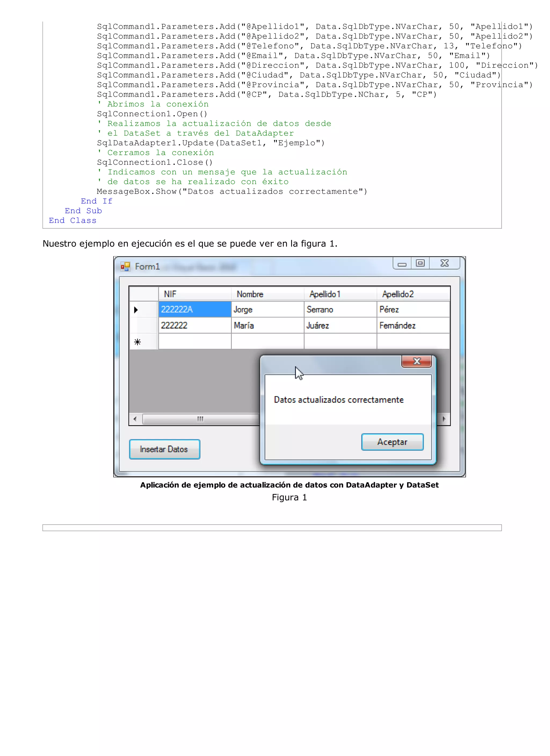Click the Insertar Datos button
The image size is (550, 756).
(164, 449)
